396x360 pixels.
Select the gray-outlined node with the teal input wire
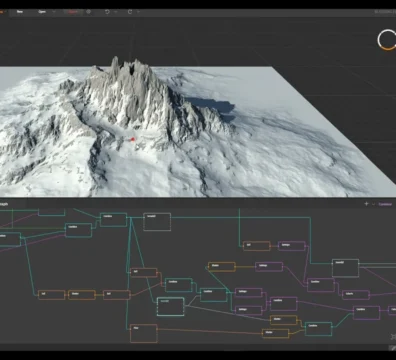(345, 268)
